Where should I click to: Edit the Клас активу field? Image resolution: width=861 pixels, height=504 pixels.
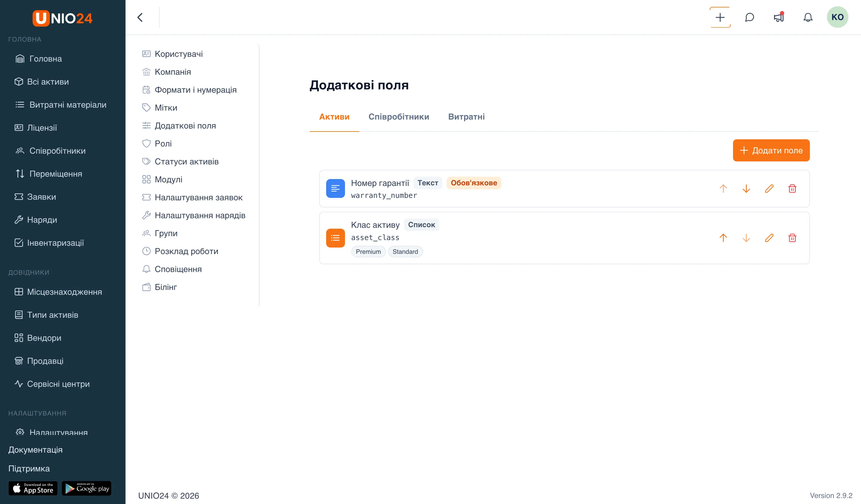pyautogui.click(x=769, y=238)
